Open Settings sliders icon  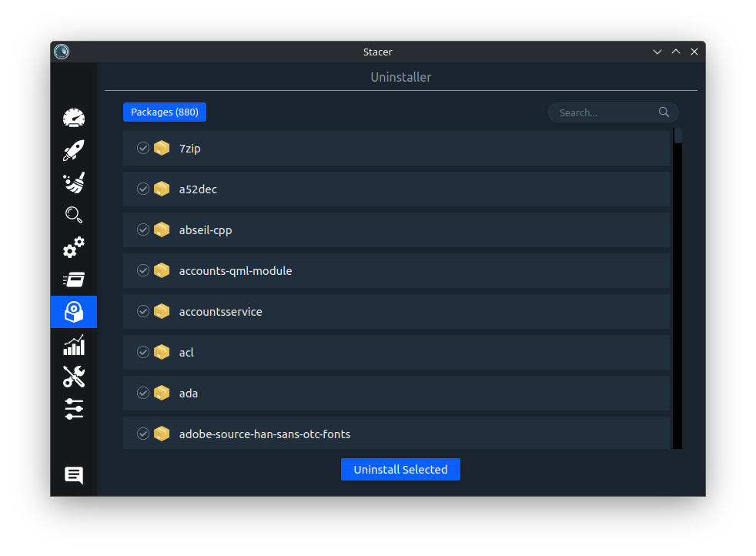pos(74,409)
